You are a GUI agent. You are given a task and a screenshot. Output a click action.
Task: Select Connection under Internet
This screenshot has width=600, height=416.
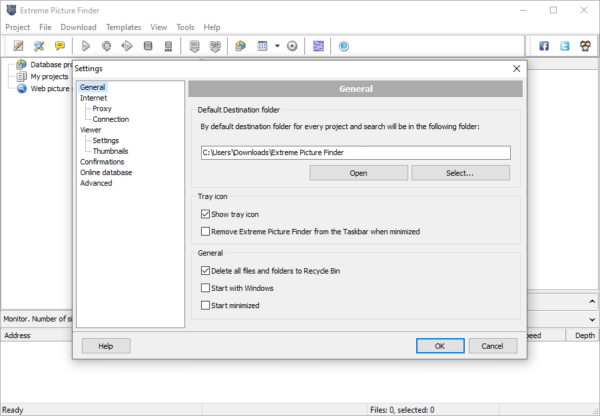111,119
